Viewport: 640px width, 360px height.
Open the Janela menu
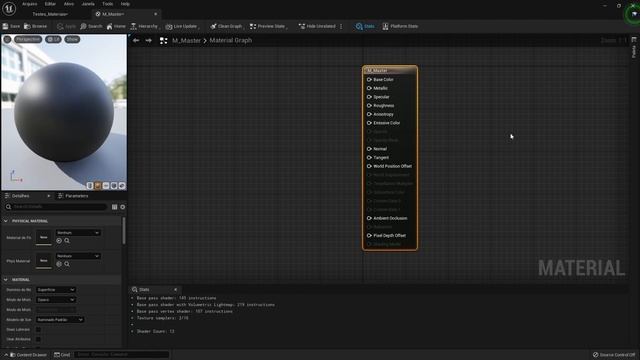coord(88,4)
